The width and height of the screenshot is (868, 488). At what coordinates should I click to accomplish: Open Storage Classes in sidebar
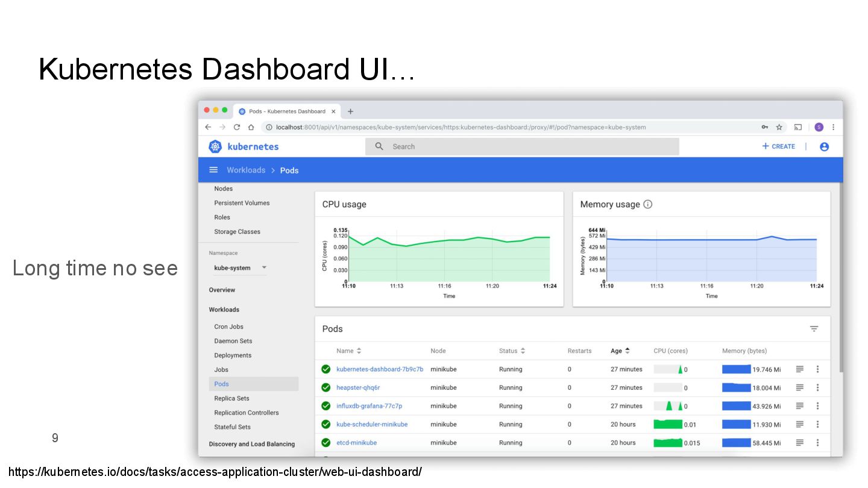coord(237,232)
